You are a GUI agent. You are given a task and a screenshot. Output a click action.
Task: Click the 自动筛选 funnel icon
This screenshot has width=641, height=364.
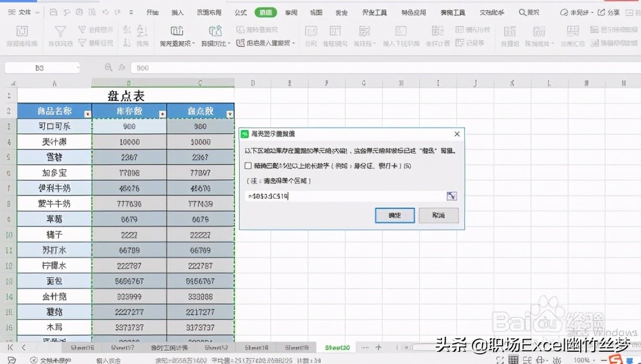click(x=60, y=31)
